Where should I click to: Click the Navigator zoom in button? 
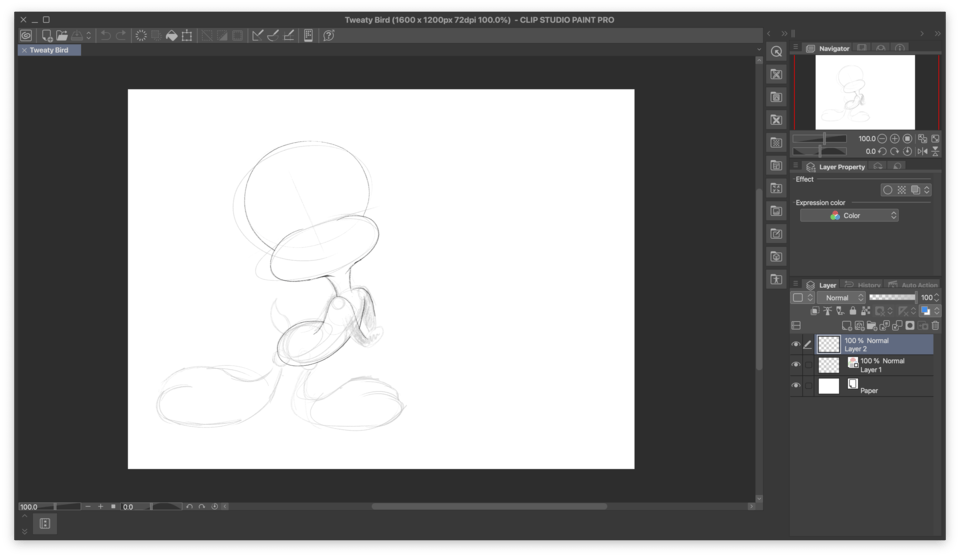tap(894, 139)
